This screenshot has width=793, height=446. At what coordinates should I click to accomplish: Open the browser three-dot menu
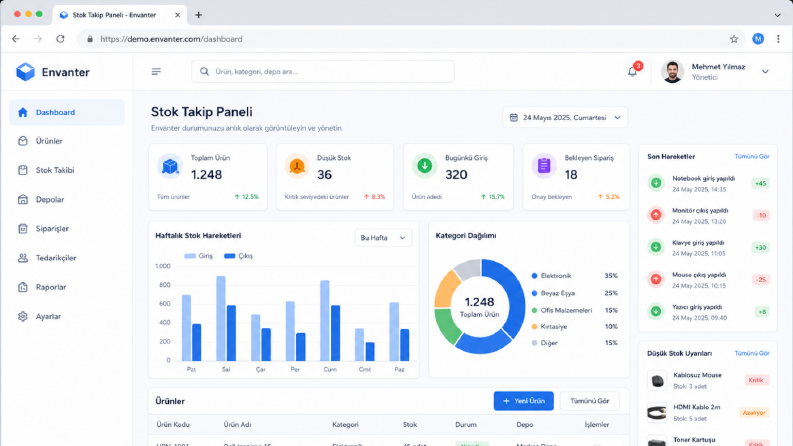pos(778,39)
